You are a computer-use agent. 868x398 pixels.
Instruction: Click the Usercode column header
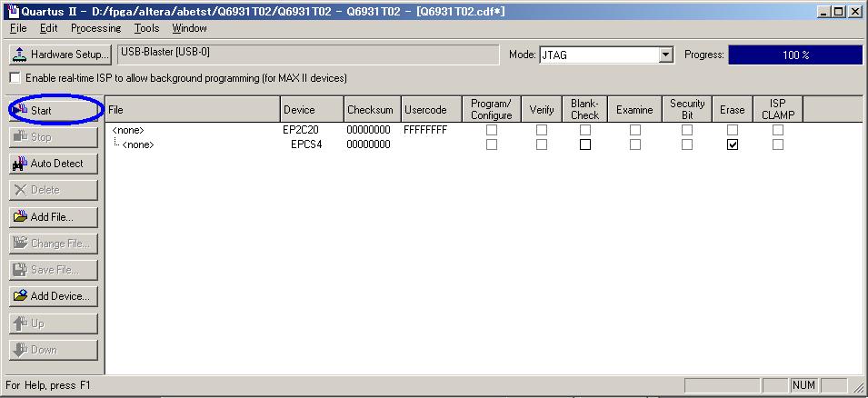pos(431,110)
